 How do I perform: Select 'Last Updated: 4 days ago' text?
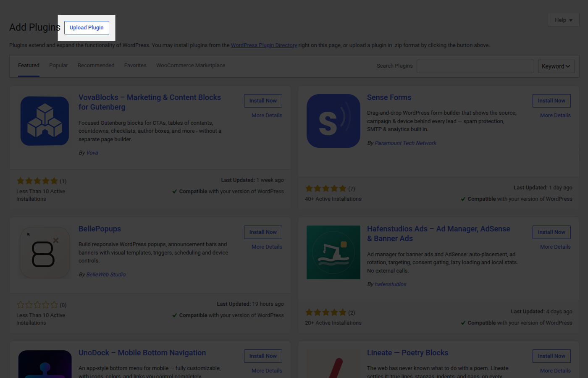[541, 312]
